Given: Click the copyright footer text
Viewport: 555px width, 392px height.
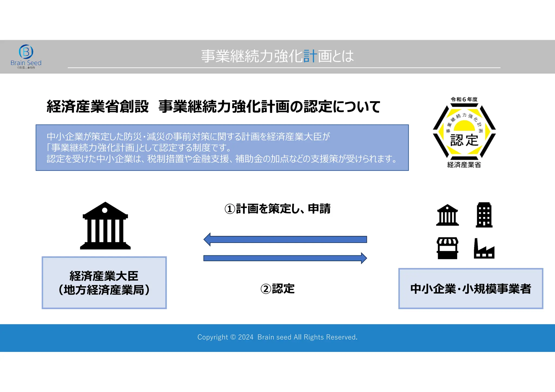Looking at the screenshot, I should pyautogui.click(x=277, y=337).
